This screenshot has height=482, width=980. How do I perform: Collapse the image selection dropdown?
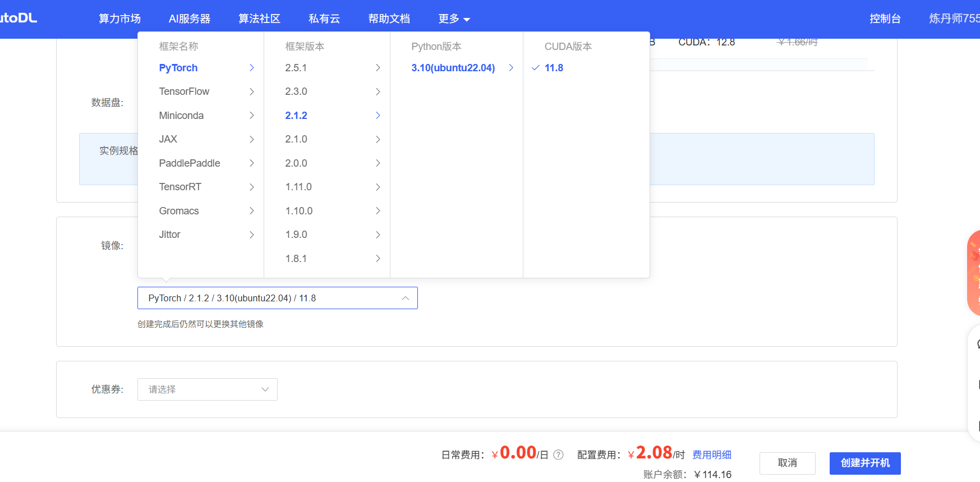click(406, 298)
